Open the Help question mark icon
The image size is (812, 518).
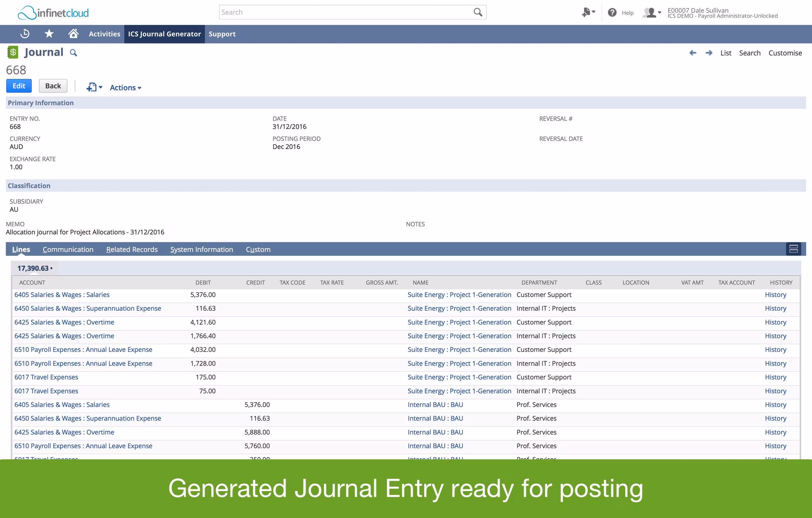[612, 13]
